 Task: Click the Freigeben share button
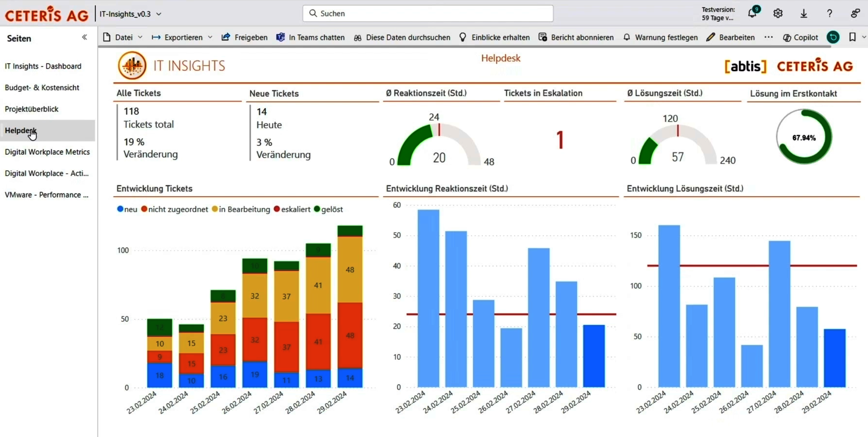(245, 38)
